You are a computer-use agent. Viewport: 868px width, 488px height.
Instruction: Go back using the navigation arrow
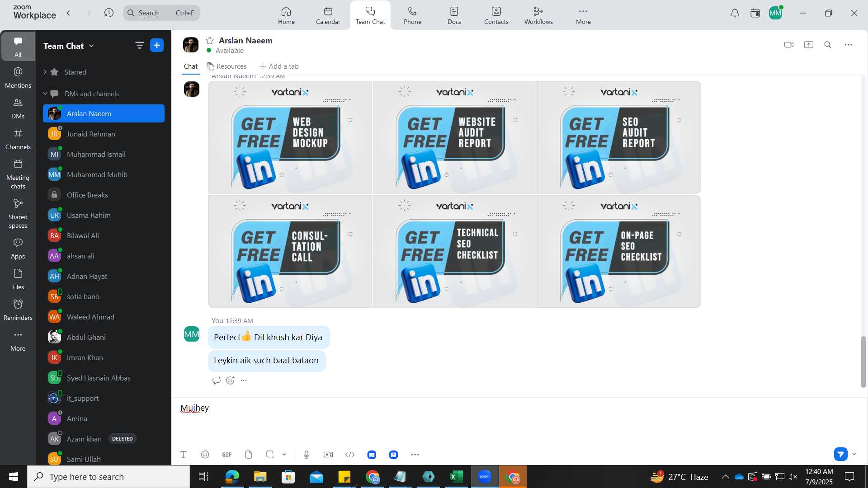click(69, 13)
